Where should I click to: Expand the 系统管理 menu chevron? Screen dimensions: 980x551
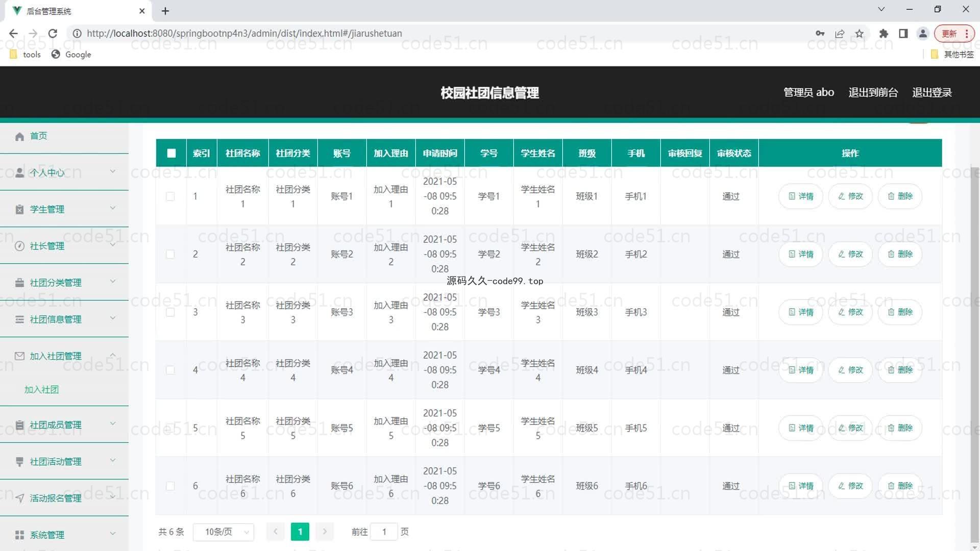pos(113,534)
